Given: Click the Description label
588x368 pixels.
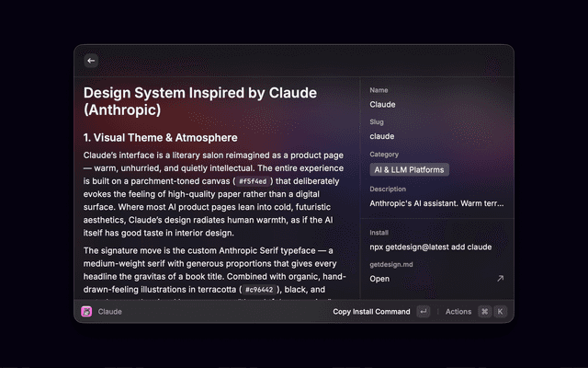Looking at the screenshot, I should tap(388, 190).
